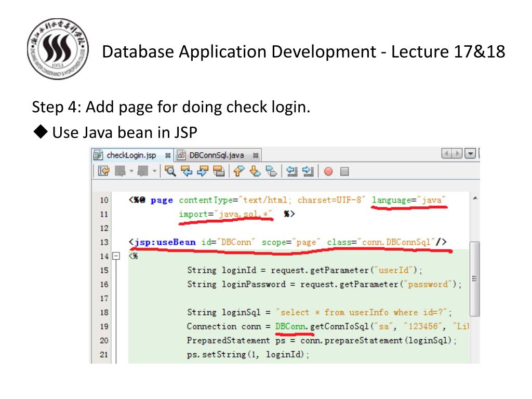
Task: Click the Find Selection magnifier icon
Action: pos(170,171)
